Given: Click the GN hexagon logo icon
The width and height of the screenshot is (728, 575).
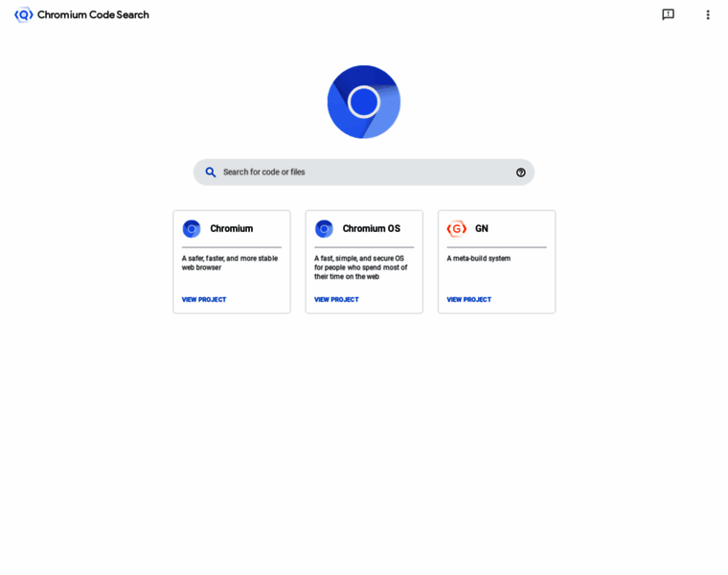Looking at the screenshot, I should (x=456, y=228).
